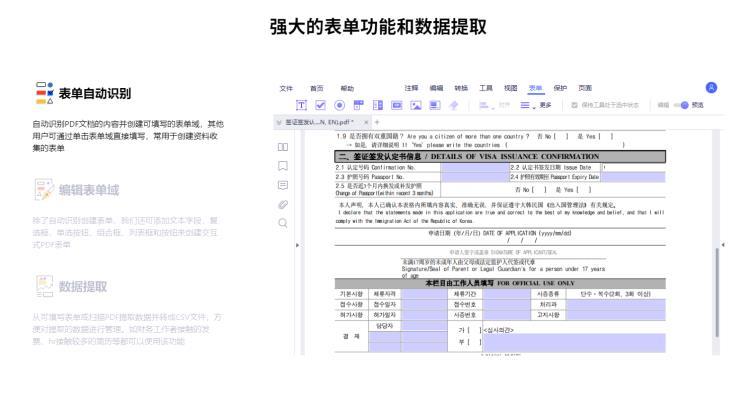Open the 更多 dropdown menu
Screen dimensions: 750x411
point(536,105)
